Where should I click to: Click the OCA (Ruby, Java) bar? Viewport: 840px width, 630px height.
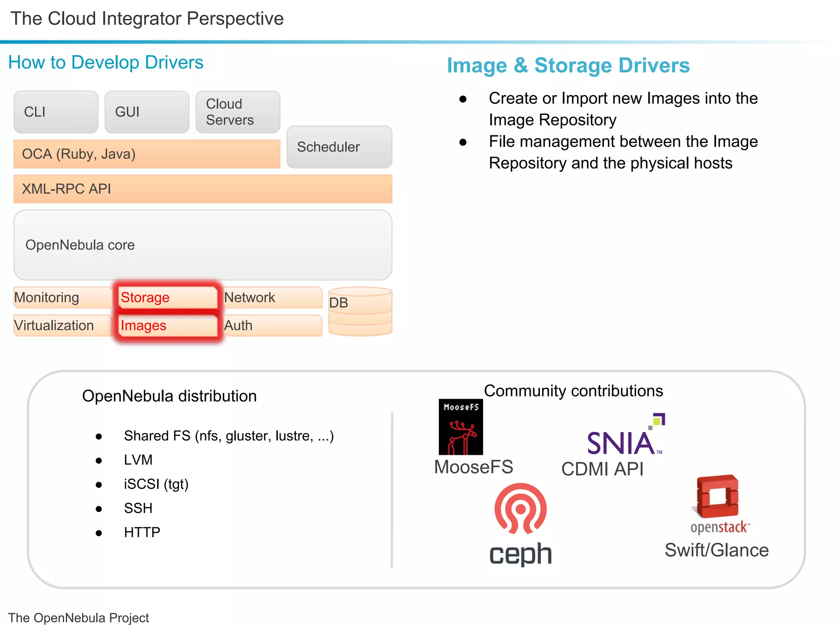tap(147, 154)
